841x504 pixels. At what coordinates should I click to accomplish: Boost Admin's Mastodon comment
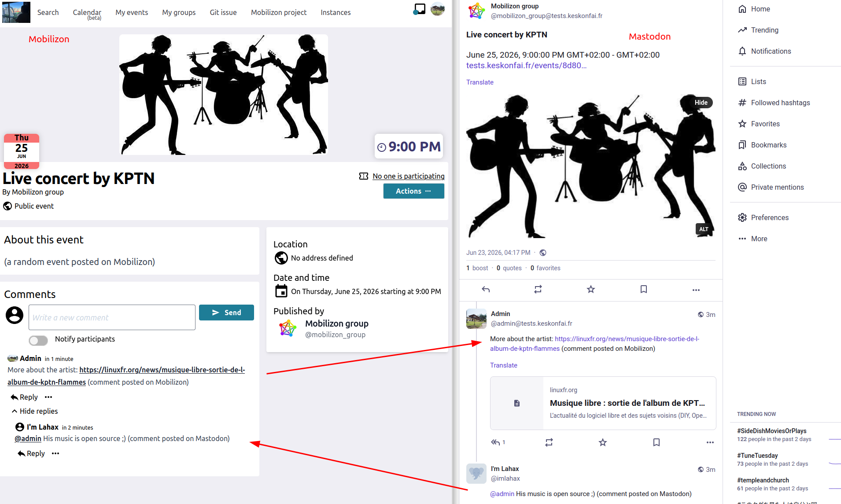pyautogui.click(x=549, y=442)
